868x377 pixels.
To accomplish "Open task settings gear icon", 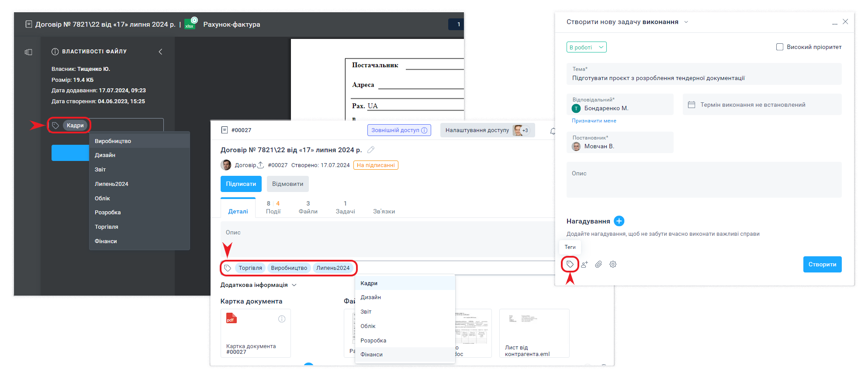I will point(613,264).
